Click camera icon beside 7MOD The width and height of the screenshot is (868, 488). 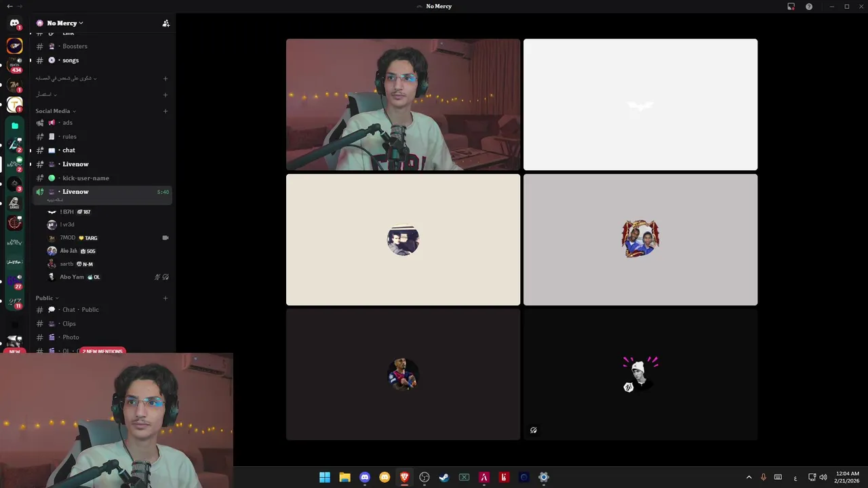(165, 238)
